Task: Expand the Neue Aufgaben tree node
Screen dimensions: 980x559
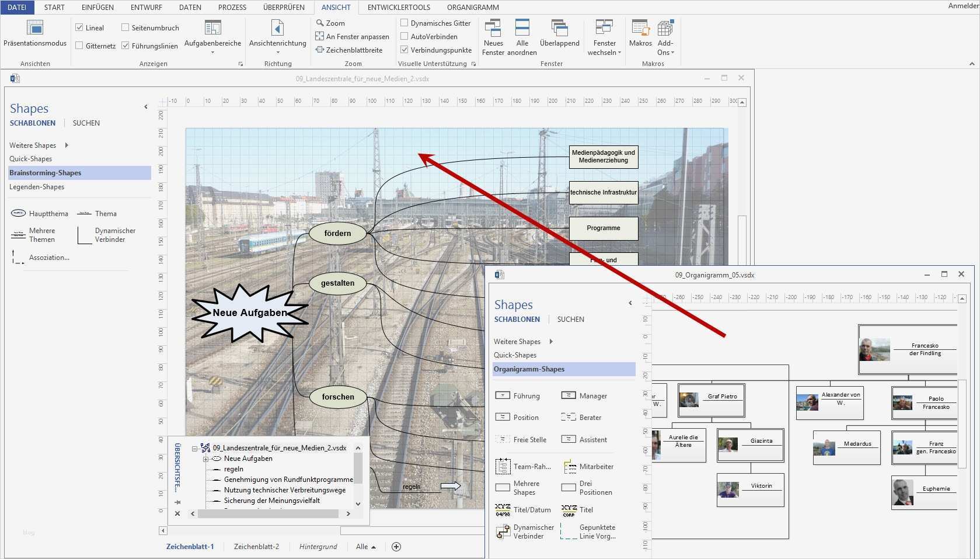Action: pos(205,459)
